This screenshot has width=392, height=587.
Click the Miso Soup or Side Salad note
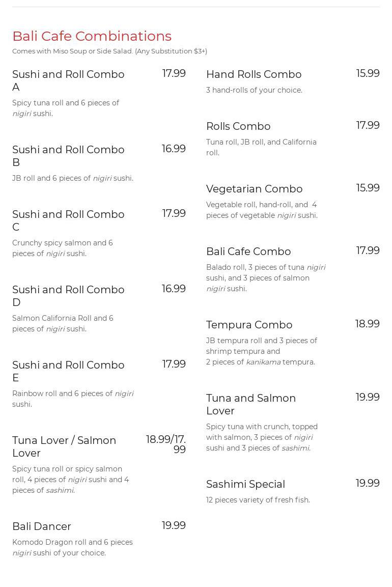coord(109,51)
